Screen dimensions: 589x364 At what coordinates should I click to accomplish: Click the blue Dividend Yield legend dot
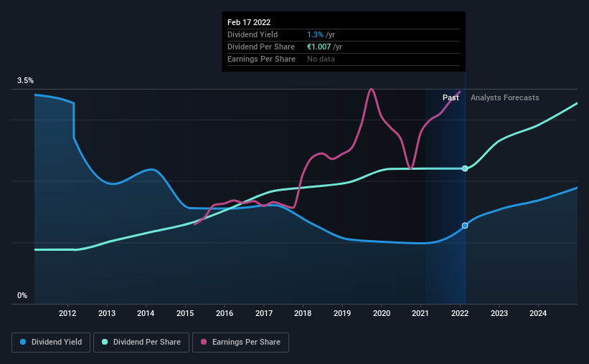click(23, 342)
